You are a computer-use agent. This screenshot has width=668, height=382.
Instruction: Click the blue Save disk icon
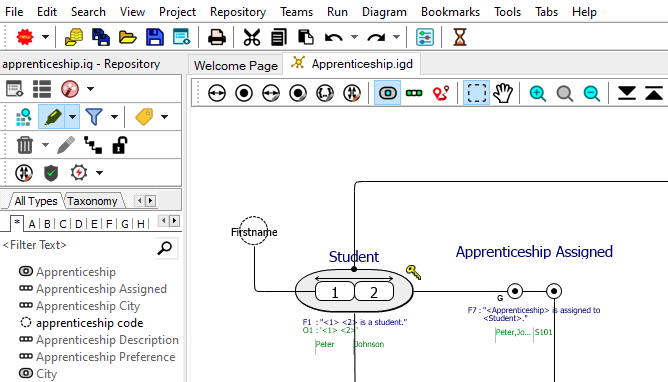tap(155, 37)
